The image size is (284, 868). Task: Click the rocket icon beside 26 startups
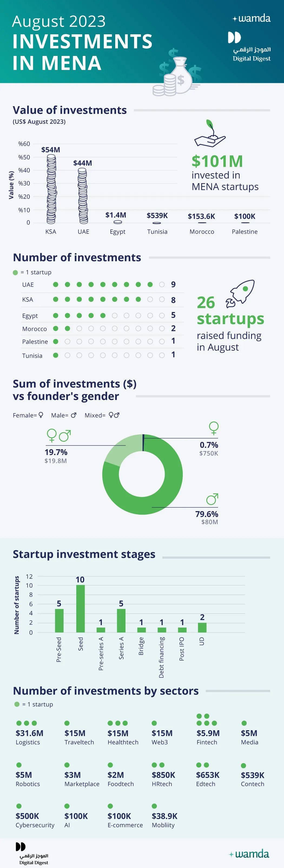[x=241, y=293]
